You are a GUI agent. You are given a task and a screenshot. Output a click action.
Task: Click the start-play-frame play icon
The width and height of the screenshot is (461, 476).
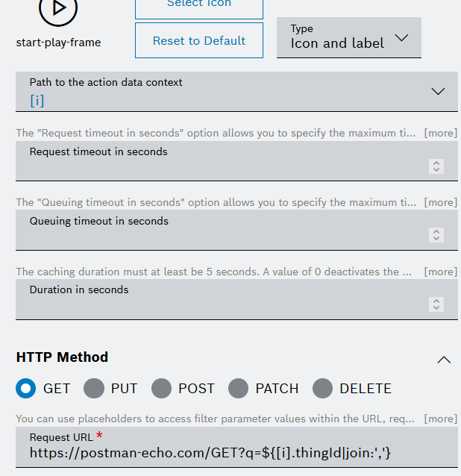coord(57,9)
